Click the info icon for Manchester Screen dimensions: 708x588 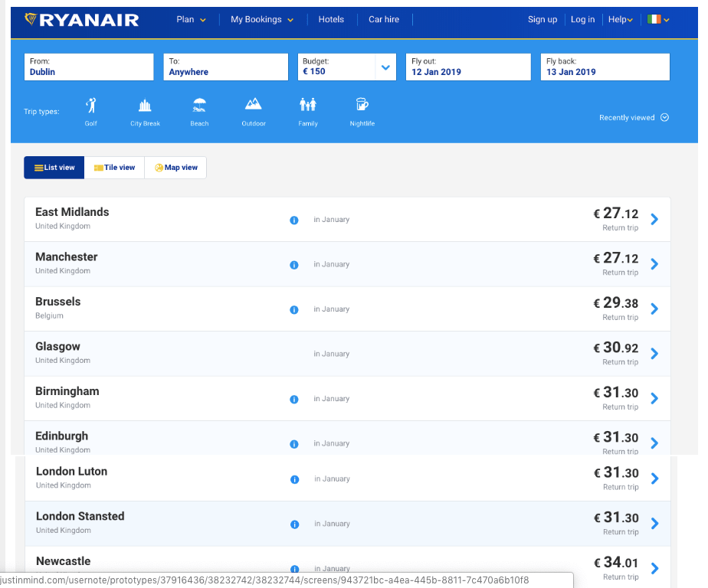(294, 265)
